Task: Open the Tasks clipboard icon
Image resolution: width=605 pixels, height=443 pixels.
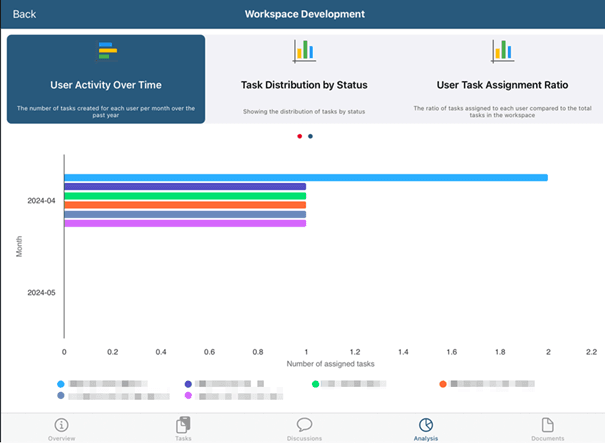Action: pyautogui.click(x=183, y=425)
